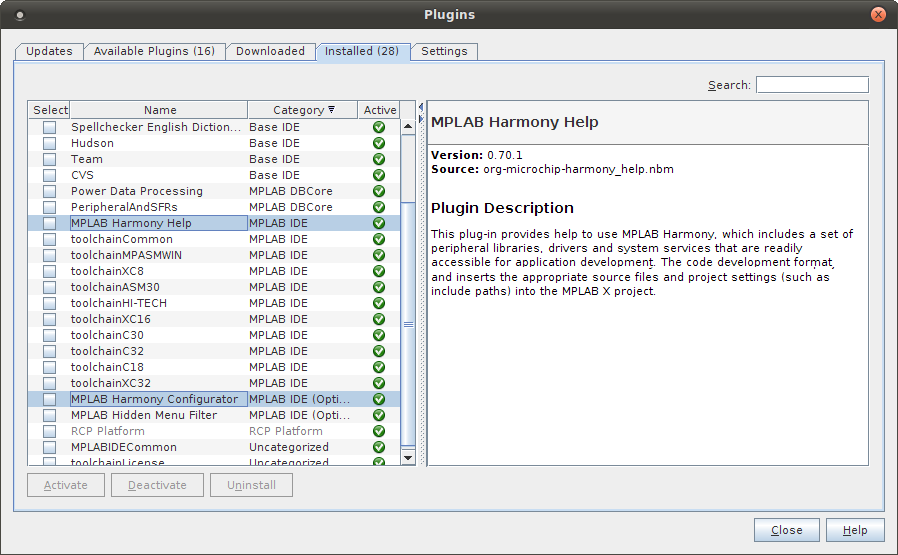Click the active icon for MPLABIDECommon

379,447
